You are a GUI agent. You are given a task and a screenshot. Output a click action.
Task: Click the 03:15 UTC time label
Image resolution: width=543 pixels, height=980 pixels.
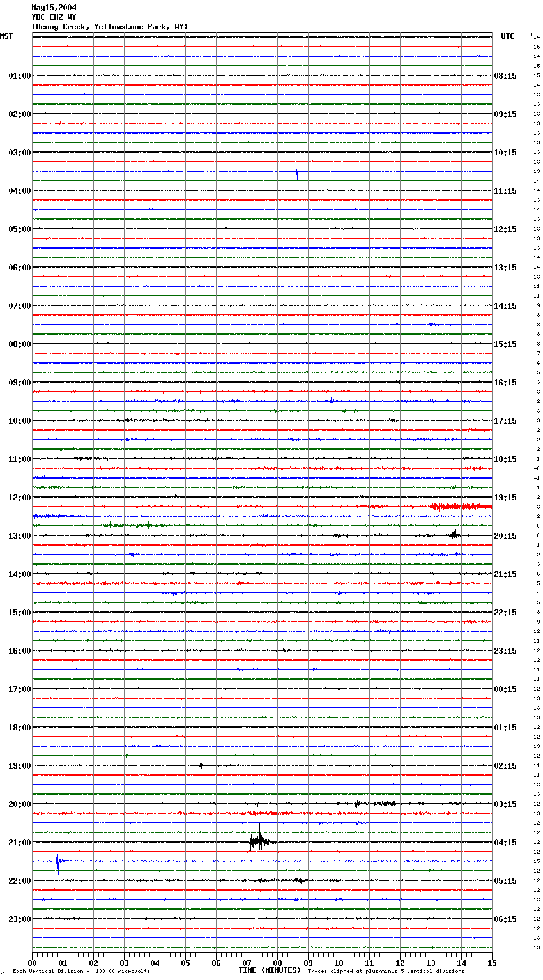tap(505, 804)
